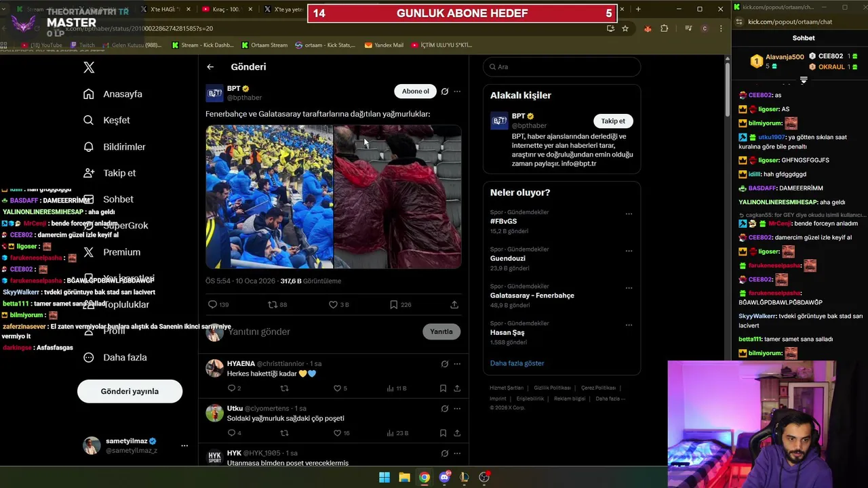Click share icon on Utku's reply
868x488 pixels.
(x=457, y=433)
